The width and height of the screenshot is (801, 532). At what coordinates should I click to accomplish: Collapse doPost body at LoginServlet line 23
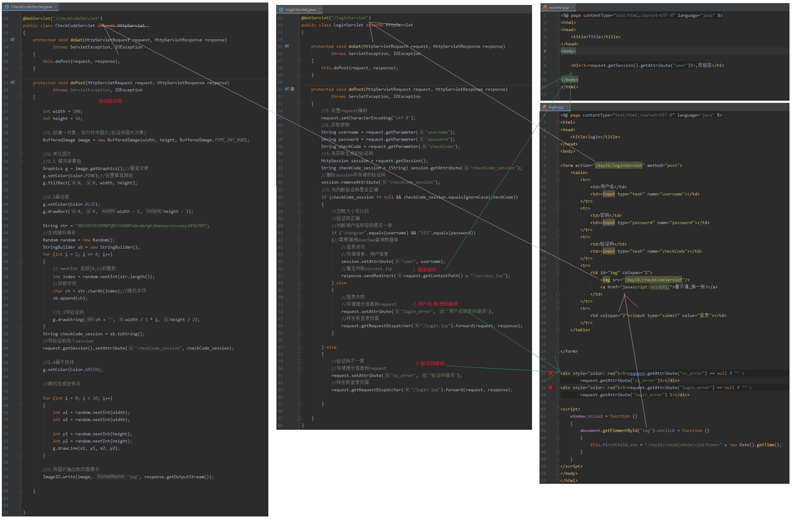[299, 103]
